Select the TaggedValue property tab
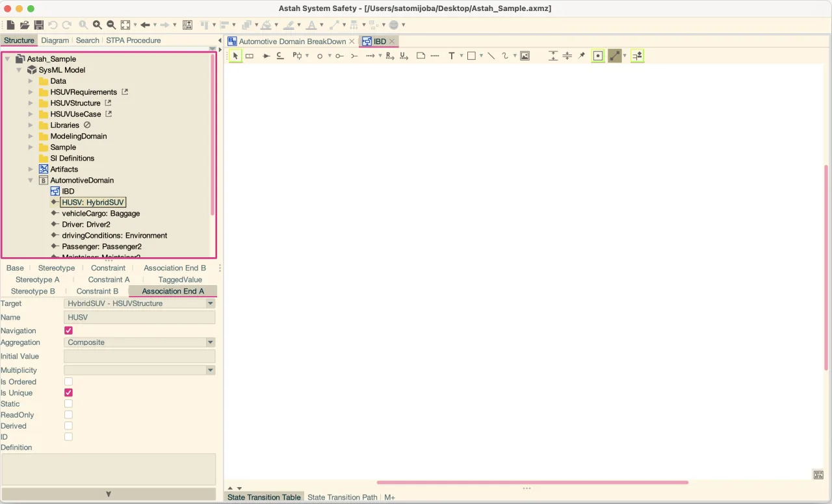The height and width of the screenshot is (504, 832). coord(180,280)
